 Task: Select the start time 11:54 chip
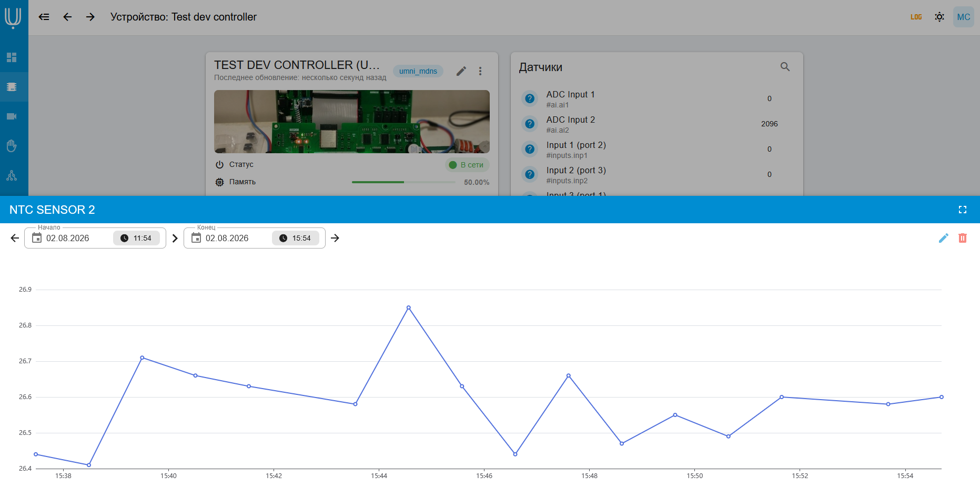(136, 238)
